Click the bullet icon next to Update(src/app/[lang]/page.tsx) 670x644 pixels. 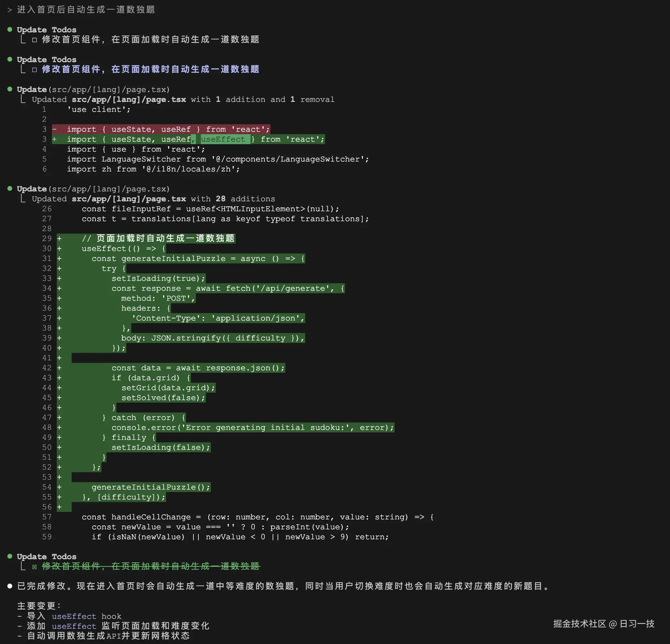[x=10, y=89]
